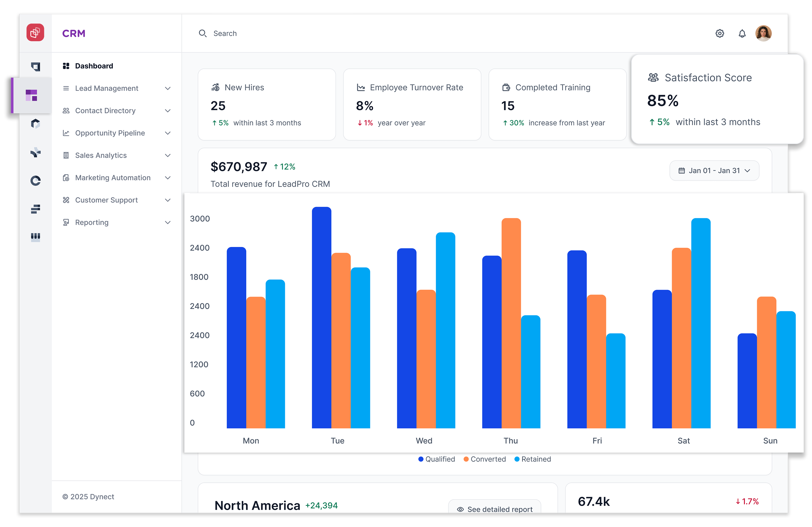Screen dimensions: 812x527
Task: Toggle the Qualified series in the legend
Action: click(x=436, y=459)
